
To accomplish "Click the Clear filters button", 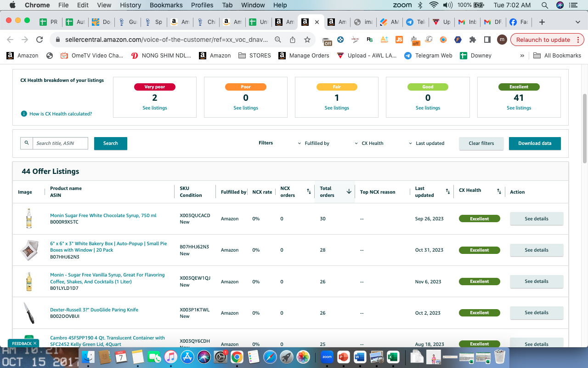I will click(x=481, y=144).
